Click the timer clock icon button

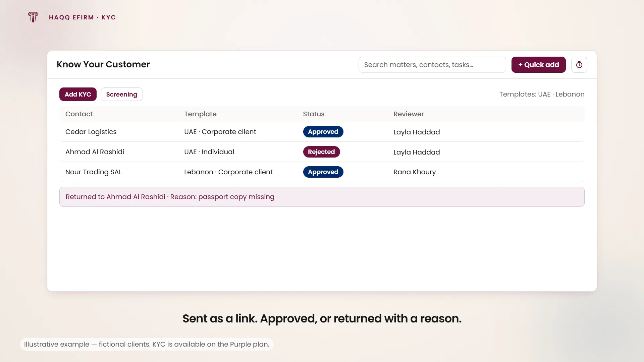[x=579, y=65]
